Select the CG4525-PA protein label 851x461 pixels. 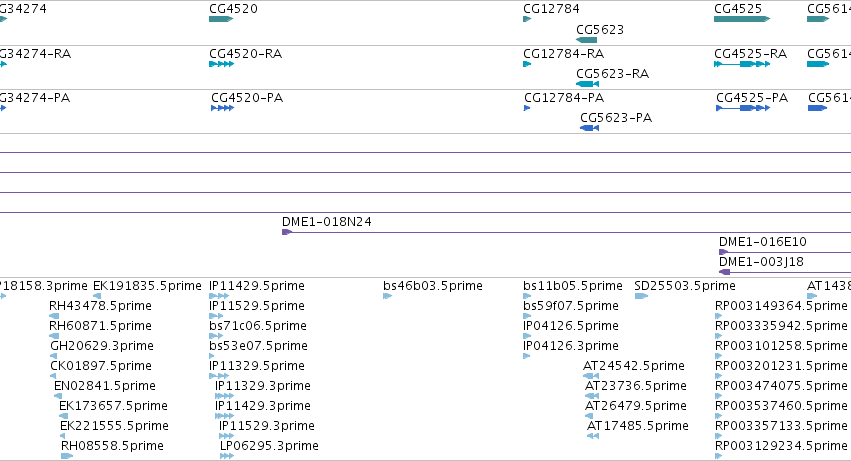[752, 98]
